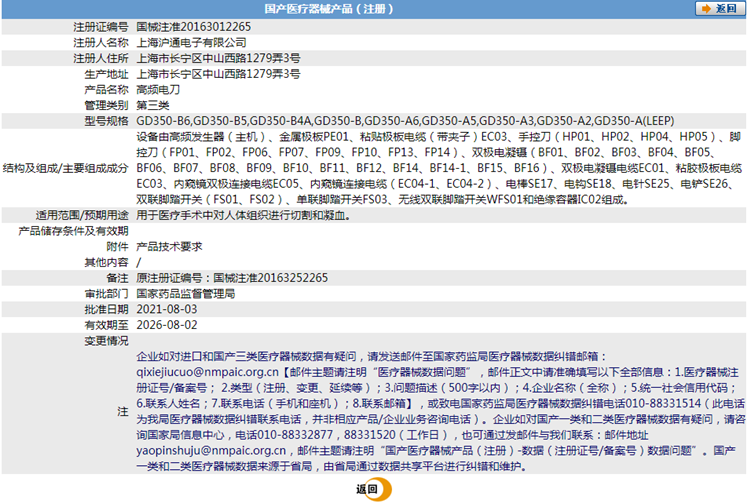Click the 注册证编号 label
The height and width of the screenshot is (503, 750).
click(100, 27)
